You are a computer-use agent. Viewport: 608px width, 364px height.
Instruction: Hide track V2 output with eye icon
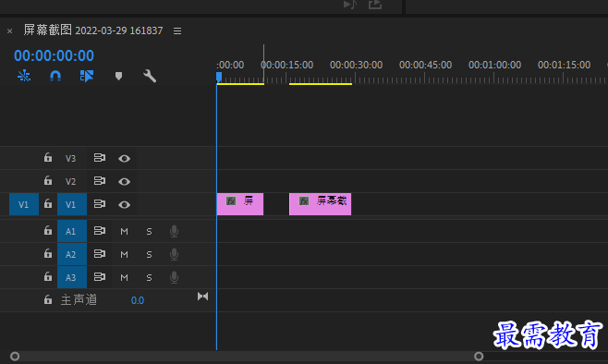tap(124, 181)
